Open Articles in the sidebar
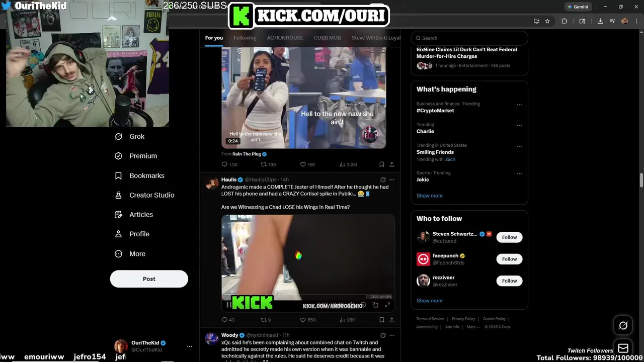 point(134,214)
